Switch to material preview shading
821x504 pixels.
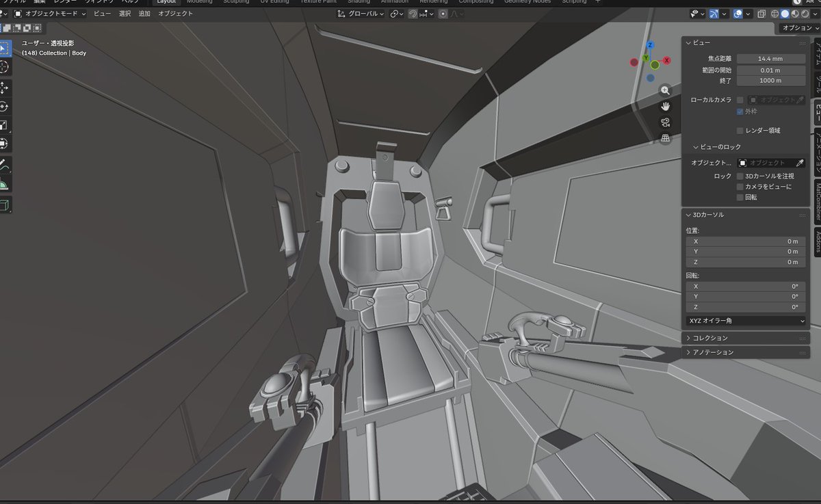tap(794, 14)
